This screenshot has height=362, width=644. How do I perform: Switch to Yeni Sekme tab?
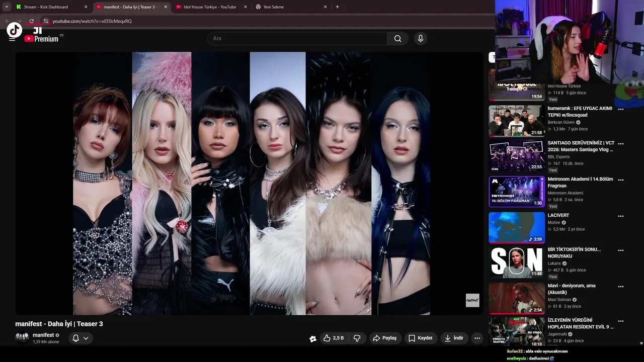tap(291, 7)
